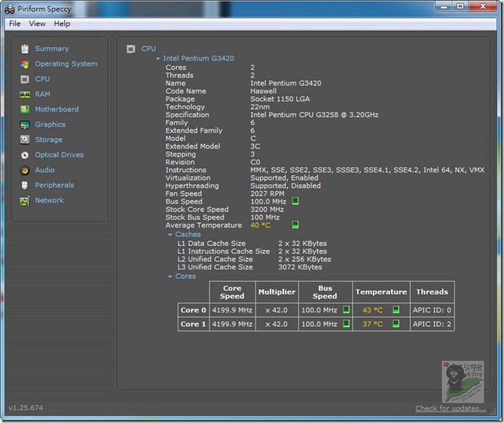Click the Network icon in sidebar

(x=24, y=201)
